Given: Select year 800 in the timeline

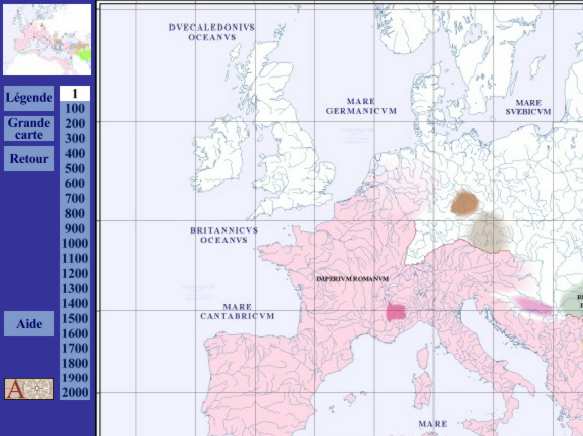Looking at the screenshot, I should 75,213.
